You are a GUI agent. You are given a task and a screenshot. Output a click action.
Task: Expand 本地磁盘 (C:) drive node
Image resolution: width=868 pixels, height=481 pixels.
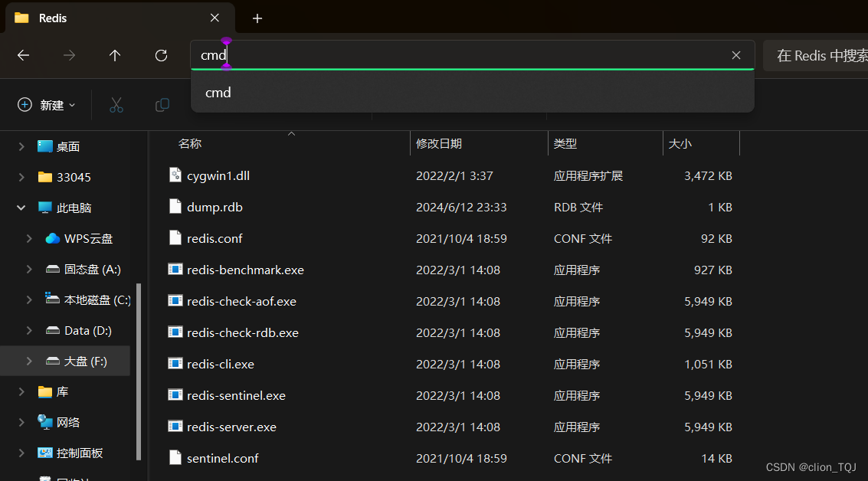[x=29, y=300]
